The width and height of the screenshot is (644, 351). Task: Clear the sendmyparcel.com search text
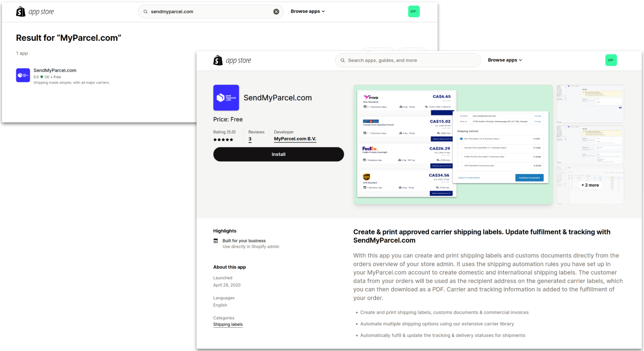276,12
